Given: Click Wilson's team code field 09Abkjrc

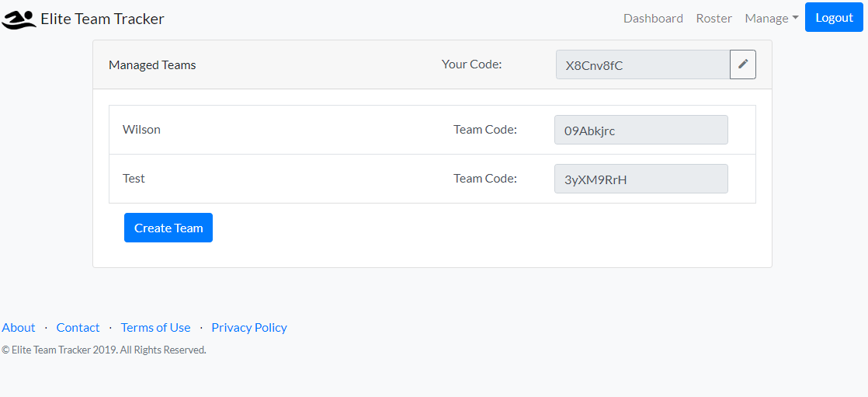Looking at the screenshot, I should click(641, 131).
